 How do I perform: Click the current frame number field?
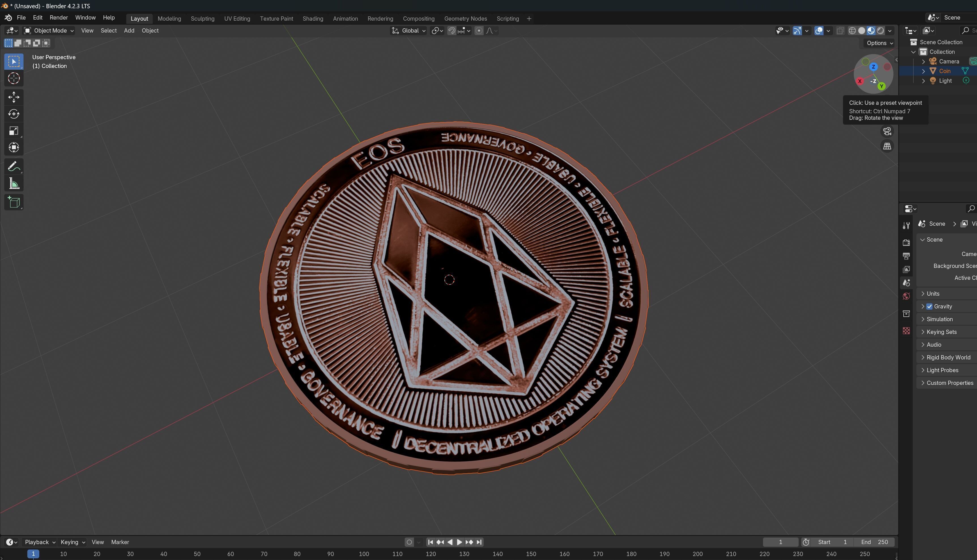[780, 542]
